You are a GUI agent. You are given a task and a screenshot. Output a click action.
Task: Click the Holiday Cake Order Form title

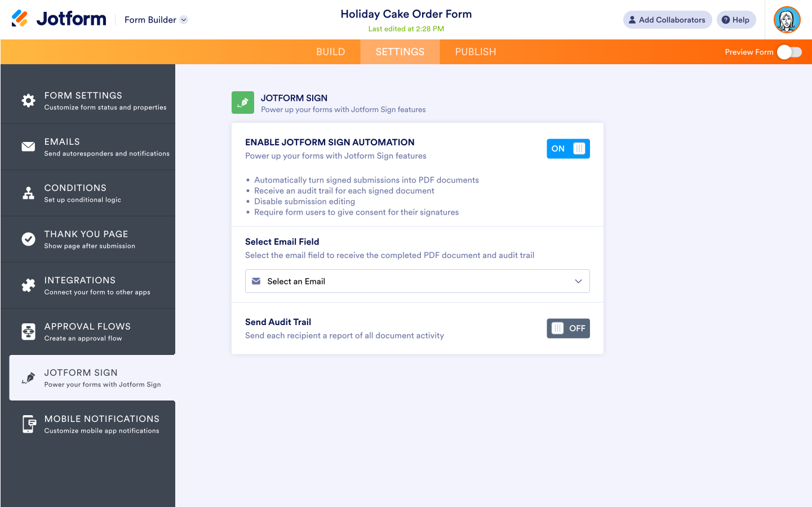(406, 14)
